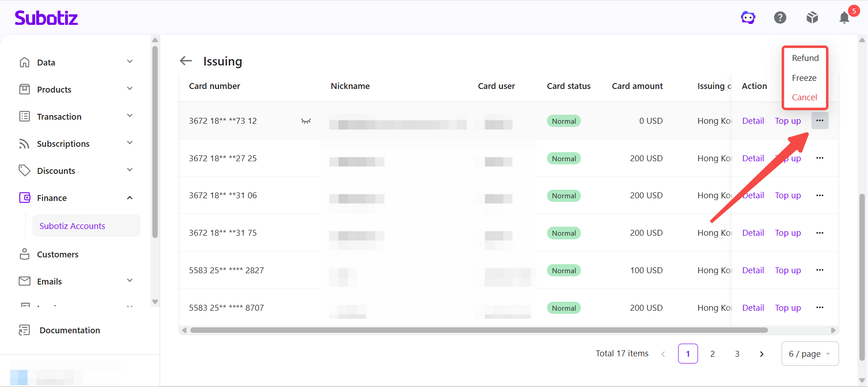This screenshot has height=387, width=868.
Task: Collapse the Finance menu chevron
Action: [130, 198]
